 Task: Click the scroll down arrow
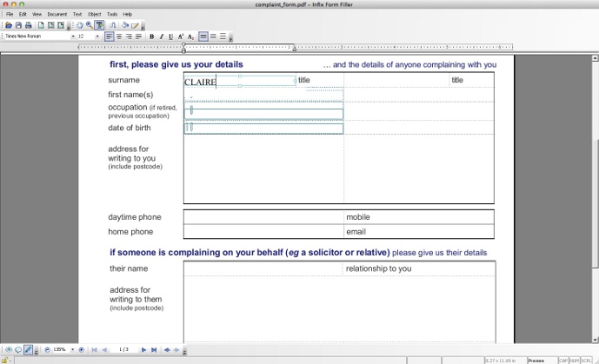click(596, 340)
